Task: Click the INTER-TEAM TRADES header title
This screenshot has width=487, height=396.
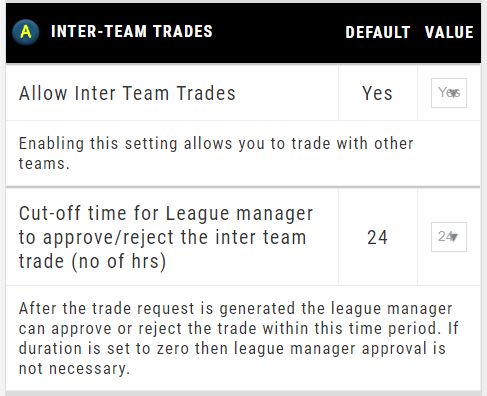Action: (x=132, y=32)
